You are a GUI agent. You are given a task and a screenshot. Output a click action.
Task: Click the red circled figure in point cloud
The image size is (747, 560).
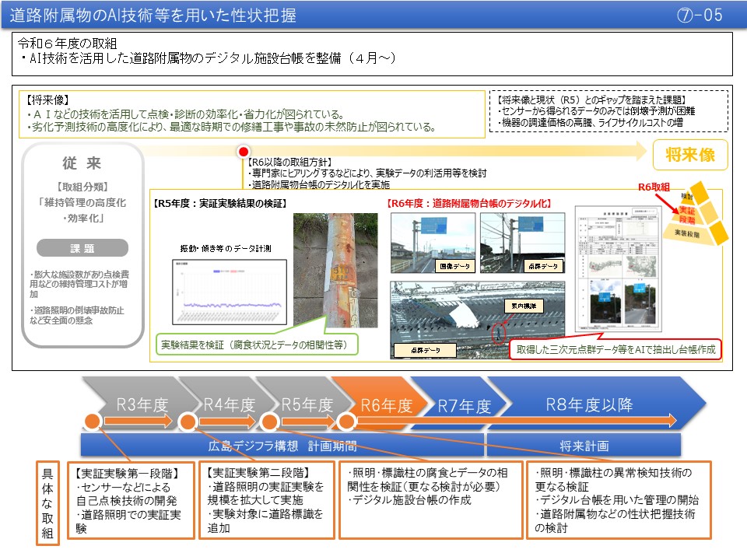click(498, 333)
